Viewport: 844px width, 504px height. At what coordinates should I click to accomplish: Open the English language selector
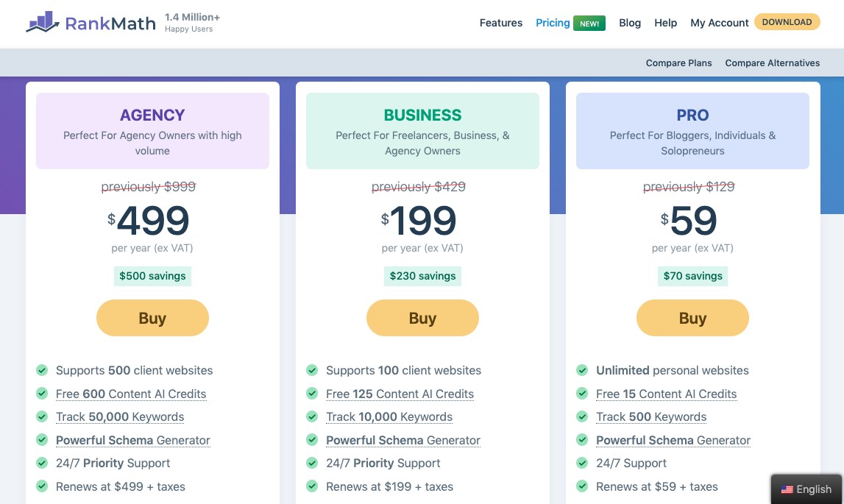(806, 489)
